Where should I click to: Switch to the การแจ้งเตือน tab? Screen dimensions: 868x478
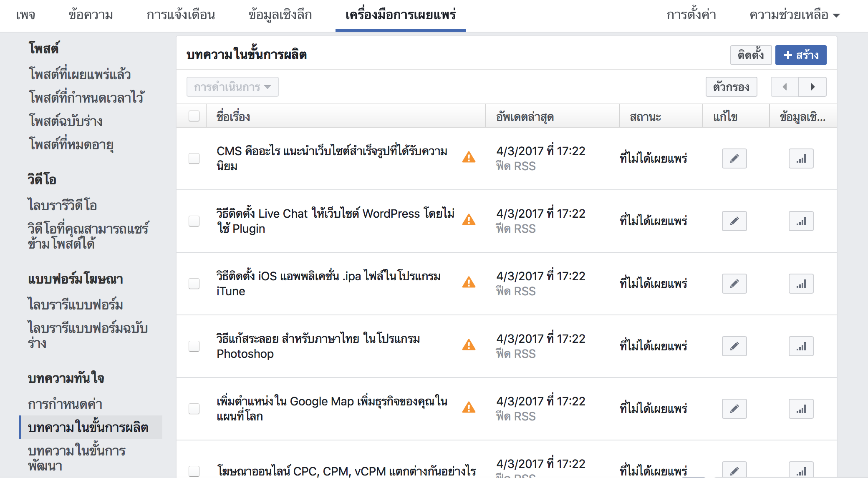pos(181,15)
